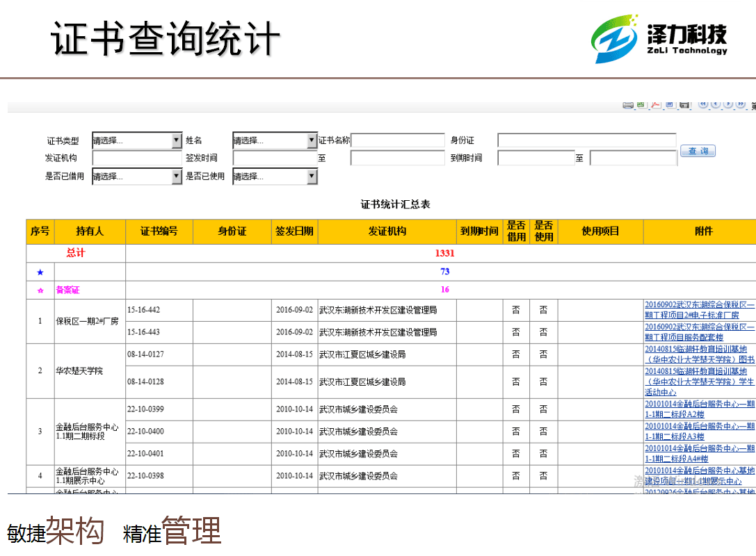Expand the 姓名 dropdown list

click(x=312, y=141)
